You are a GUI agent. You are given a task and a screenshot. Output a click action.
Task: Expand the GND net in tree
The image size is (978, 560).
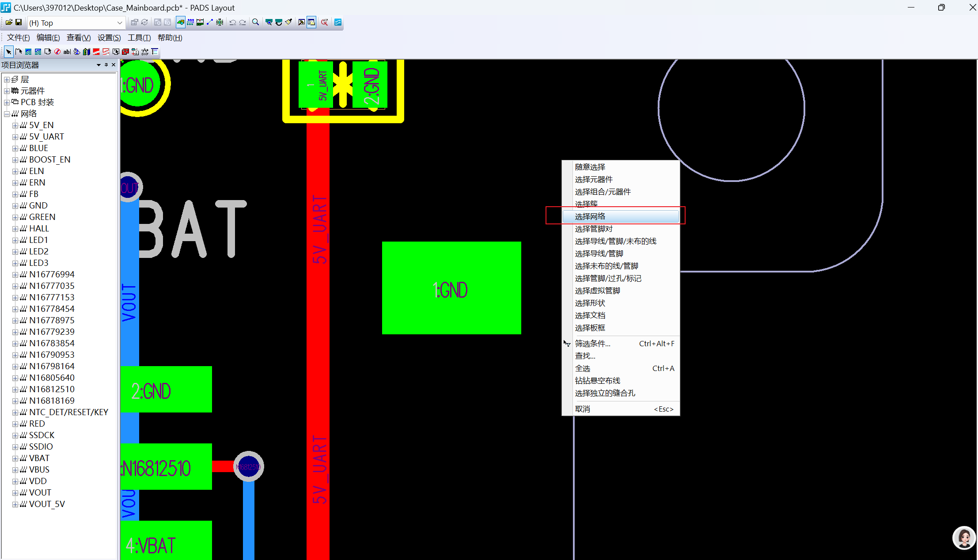[x=15, y=206]
